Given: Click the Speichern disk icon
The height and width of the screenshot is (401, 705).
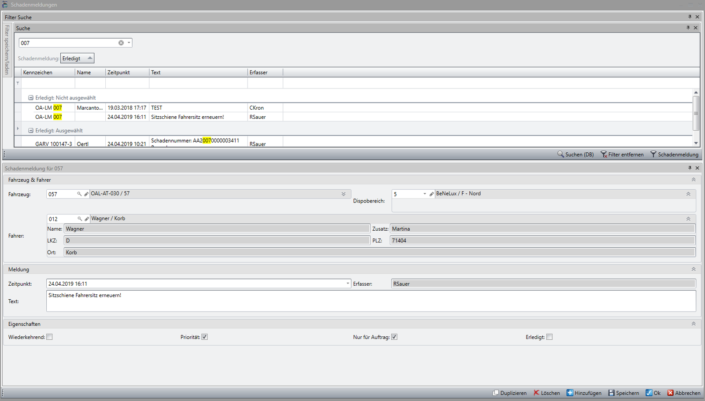Looking at the screenshot, I should [x=611, y=394].
